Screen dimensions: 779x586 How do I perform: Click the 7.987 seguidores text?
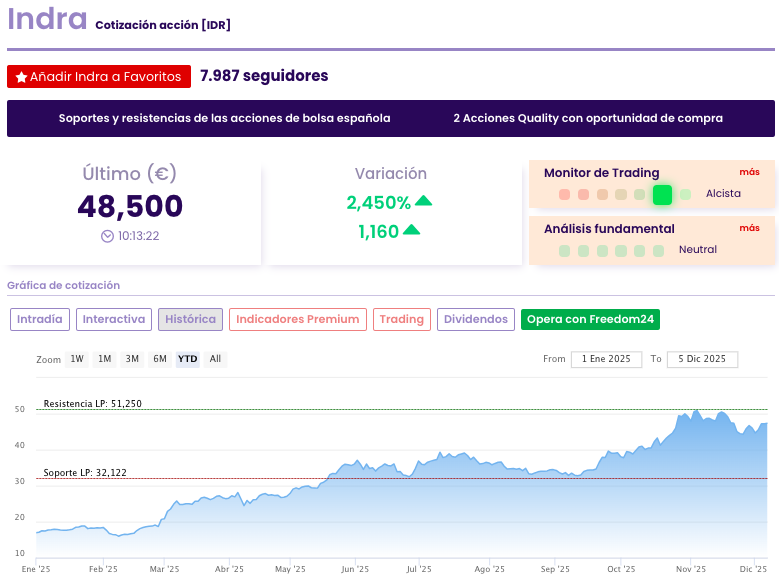click(264, 75)
